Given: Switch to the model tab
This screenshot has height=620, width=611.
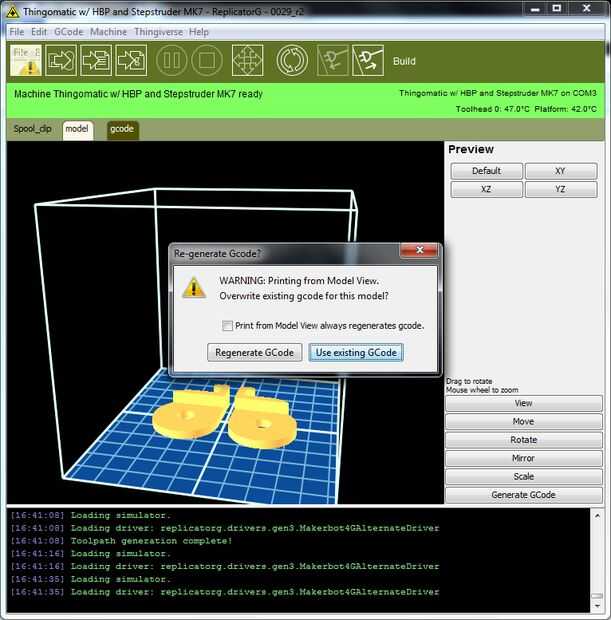Looking at the screenshot, I should tap(77, 130).
